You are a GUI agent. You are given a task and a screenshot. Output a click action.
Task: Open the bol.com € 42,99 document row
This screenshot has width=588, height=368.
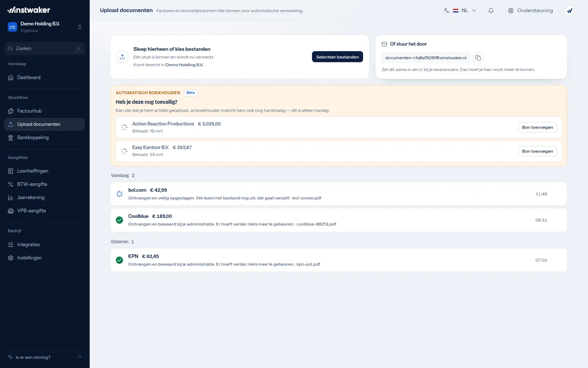(x=338, y=194)
